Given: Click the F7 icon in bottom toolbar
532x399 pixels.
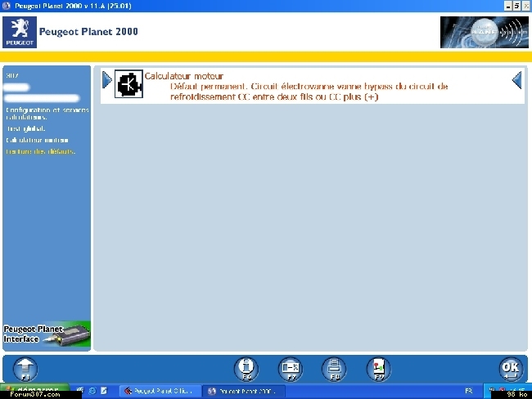Looking at the screenshot, I should (x=290, y=369).
